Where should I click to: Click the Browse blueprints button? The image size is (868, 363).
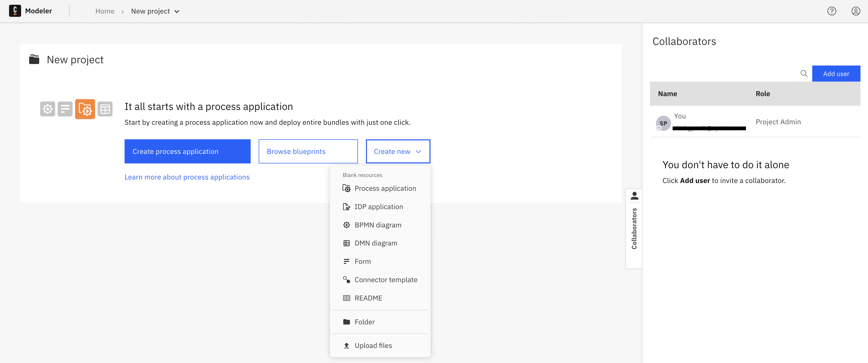(308, 152)
